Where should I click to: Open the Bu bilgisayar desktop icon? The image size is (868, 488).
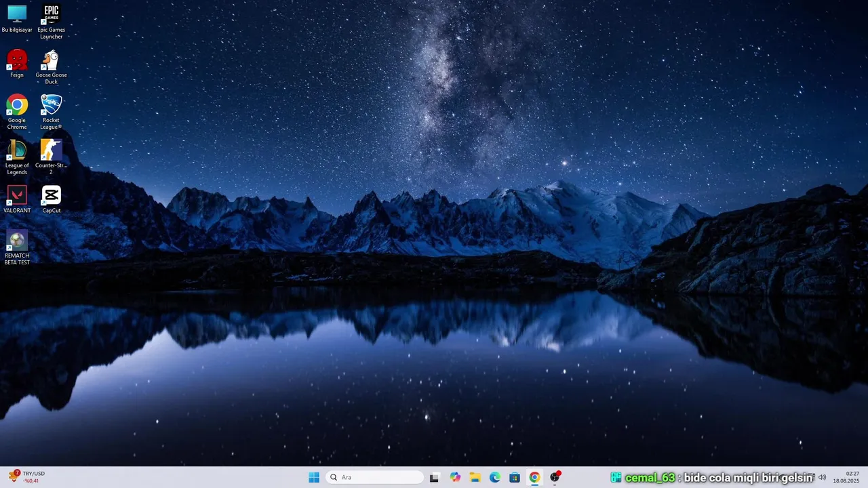pos(17,18)
